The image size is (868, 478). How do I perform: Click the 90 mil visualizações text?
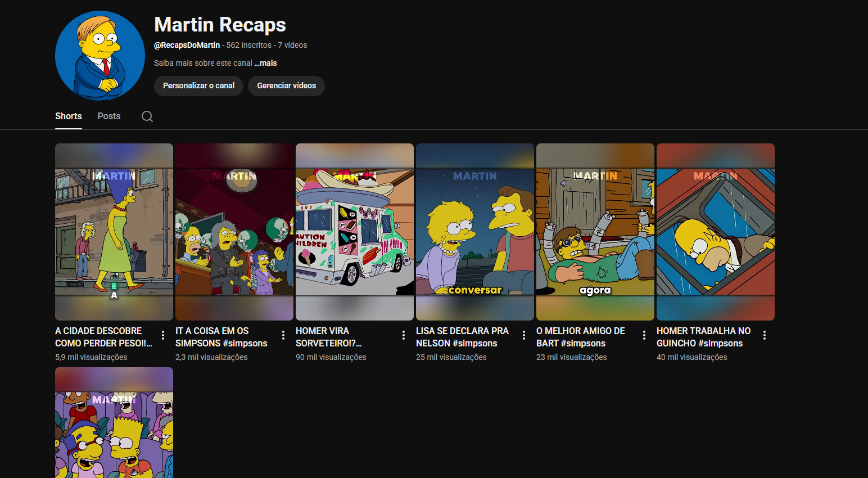tap(331, 357)
